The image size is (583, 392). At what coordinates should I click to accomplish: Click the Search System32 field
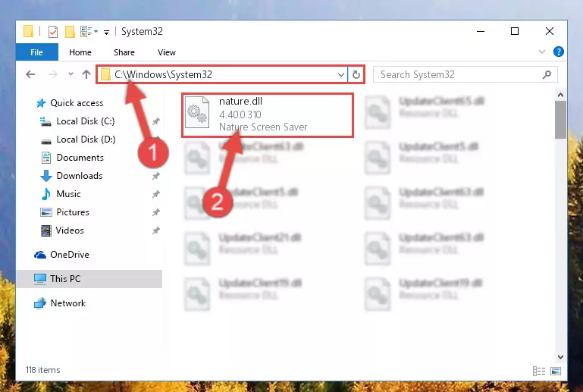[465, 74]
